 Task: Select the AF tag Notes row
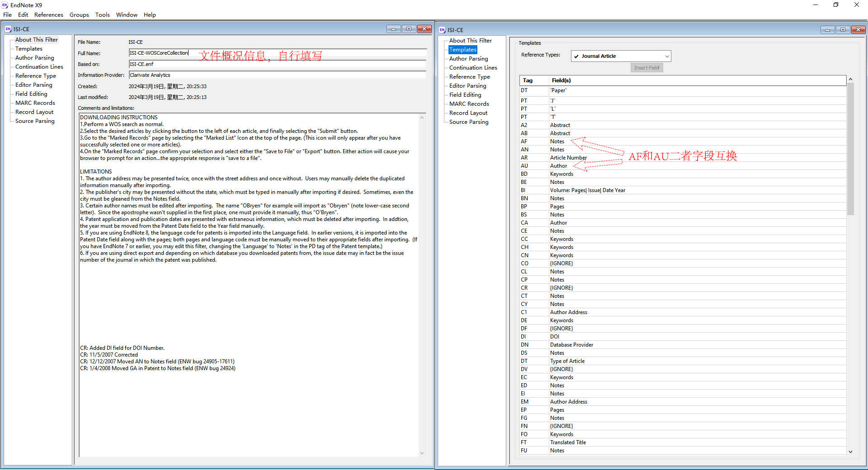pyautogui.click(x=683, y=141)
